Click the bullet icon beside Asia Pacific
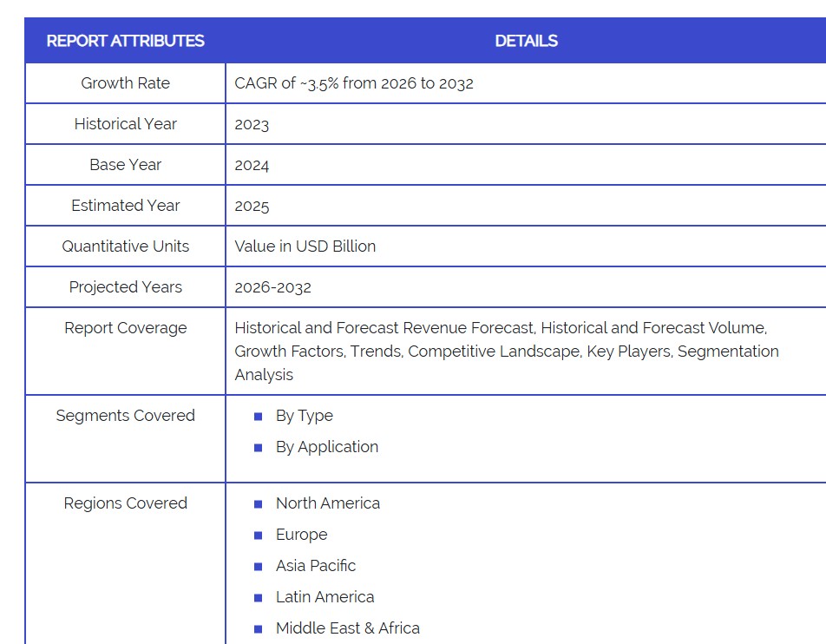This screenshot has width=826, height=644. point(258,567)
